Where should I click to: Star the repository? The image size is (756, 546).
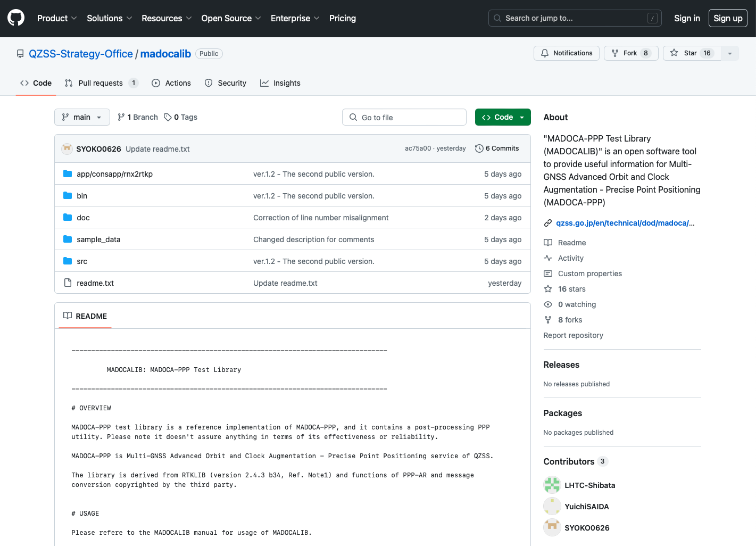692,53
